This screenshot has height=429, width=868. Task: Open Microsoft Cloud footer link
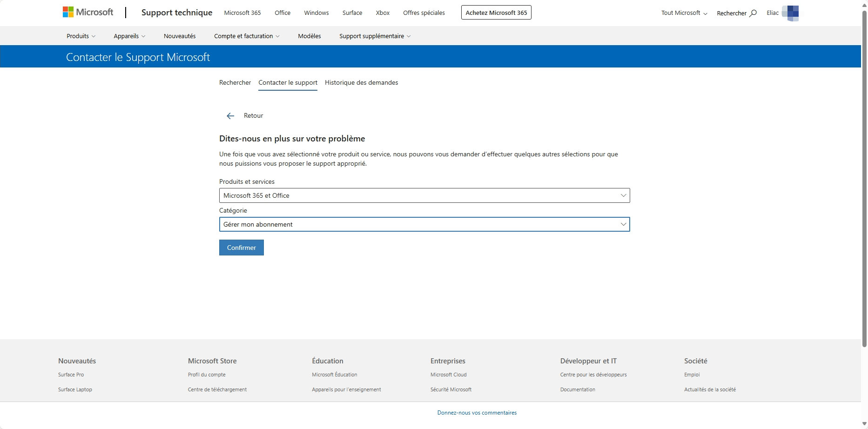click(449, 375)
